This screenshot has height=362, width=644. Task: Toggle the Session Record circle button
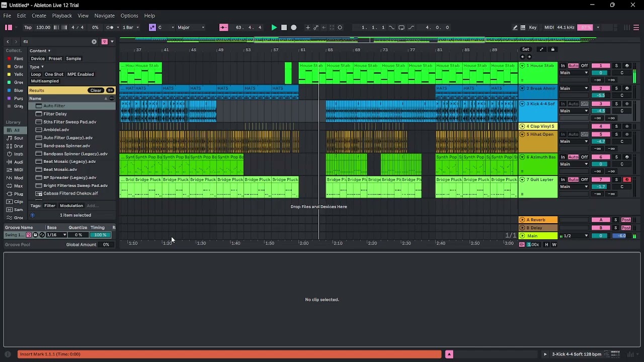click(340, 28)
